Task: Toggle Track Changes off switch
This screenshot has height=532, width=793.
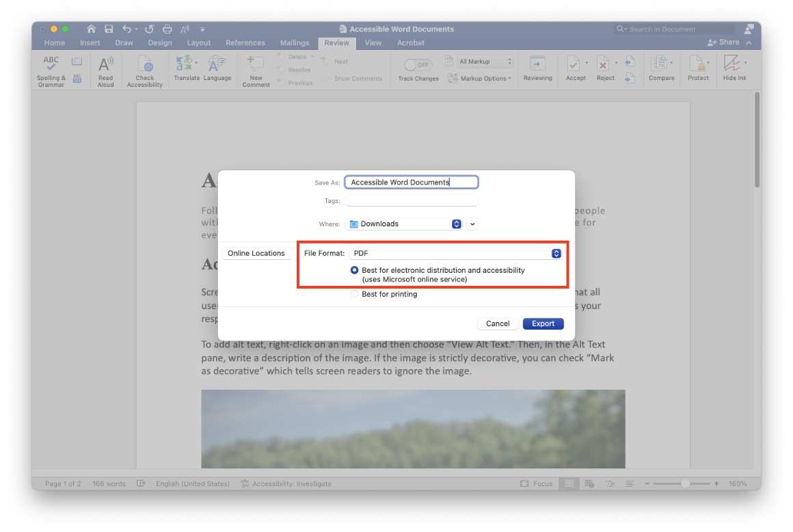Action: (418, 64)
